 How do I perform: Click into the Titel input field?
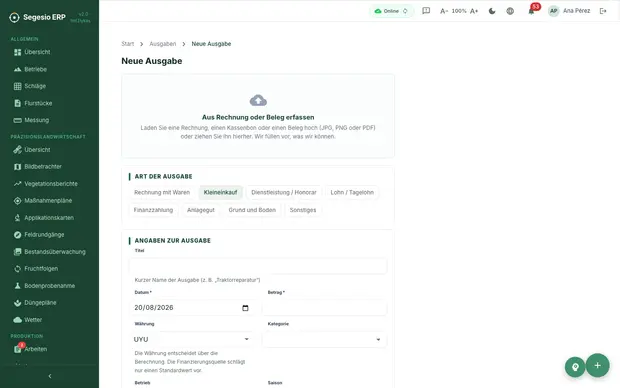(258, 266)
